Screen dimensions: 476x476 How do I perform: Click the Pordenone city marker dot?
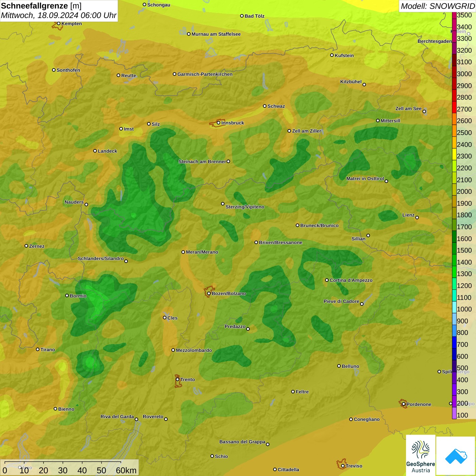404,404
